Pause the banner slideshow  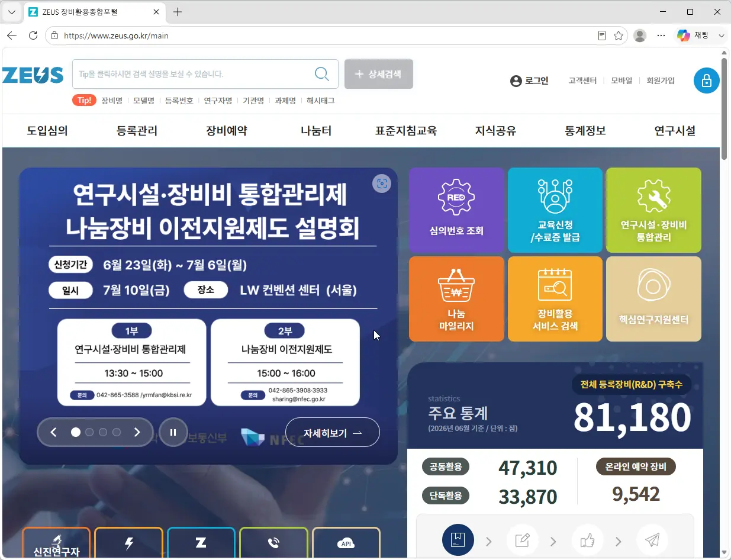tap(173, 432)
